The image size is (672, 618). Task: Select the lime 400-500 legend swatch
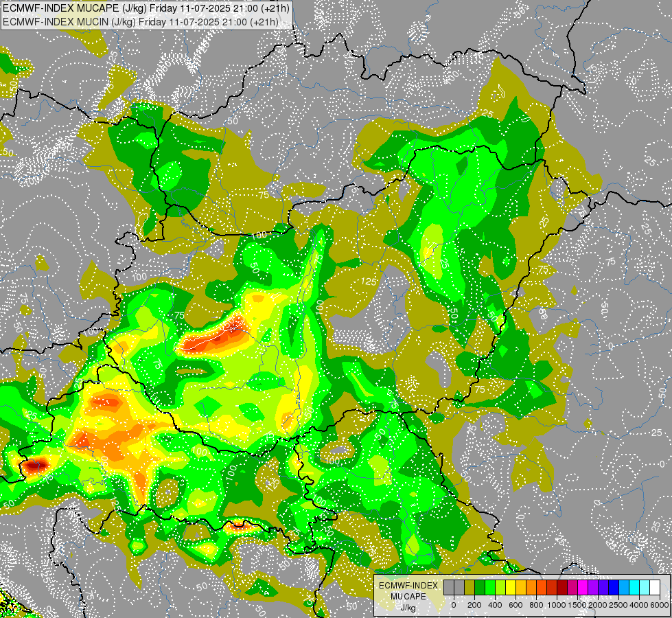pos(500,587)
